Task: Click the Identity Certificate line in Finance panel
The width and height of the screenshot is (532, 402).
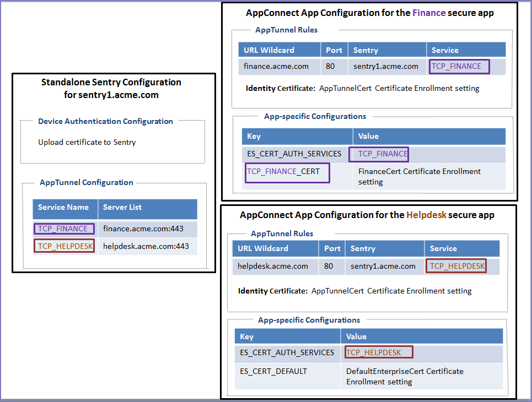Action: pyautogui.click(x=362, y=89)
